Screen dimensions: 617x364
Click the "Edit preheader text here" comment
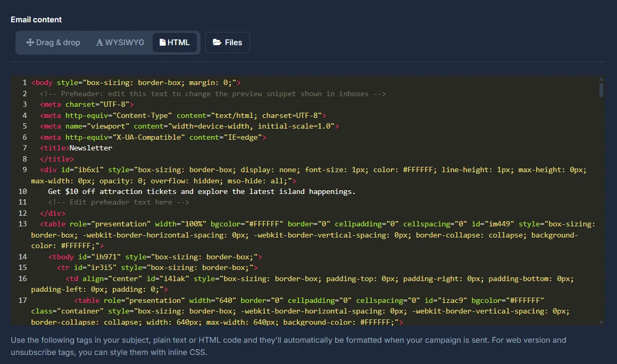(119, 202)
